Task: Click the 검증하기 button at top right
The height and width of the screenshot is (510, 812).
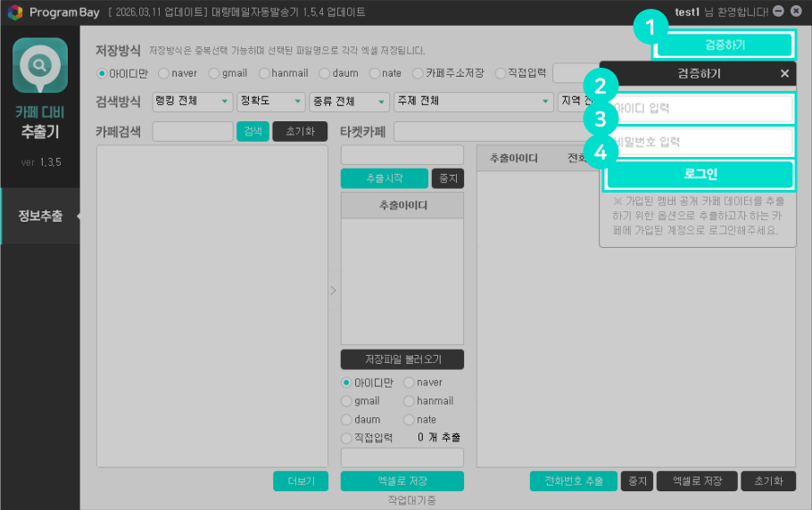Action: [x=723, y=44]
